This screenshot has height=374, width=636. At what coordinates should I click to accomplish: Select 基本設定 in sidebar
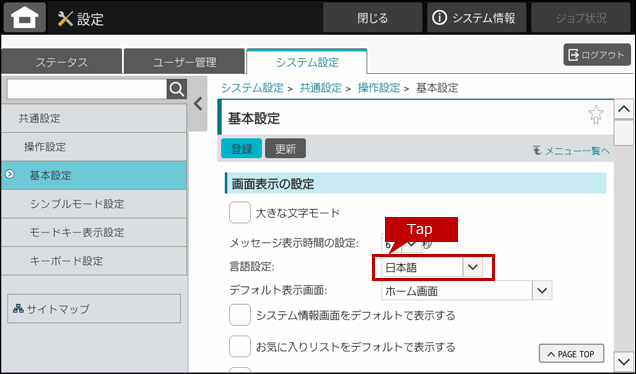point(94,175)
